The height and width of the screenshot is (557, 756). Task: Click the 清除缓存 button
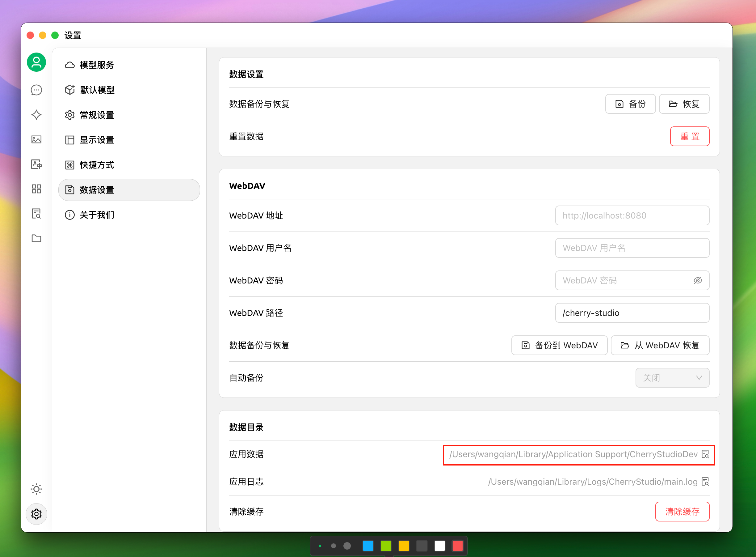click(682, 512)
